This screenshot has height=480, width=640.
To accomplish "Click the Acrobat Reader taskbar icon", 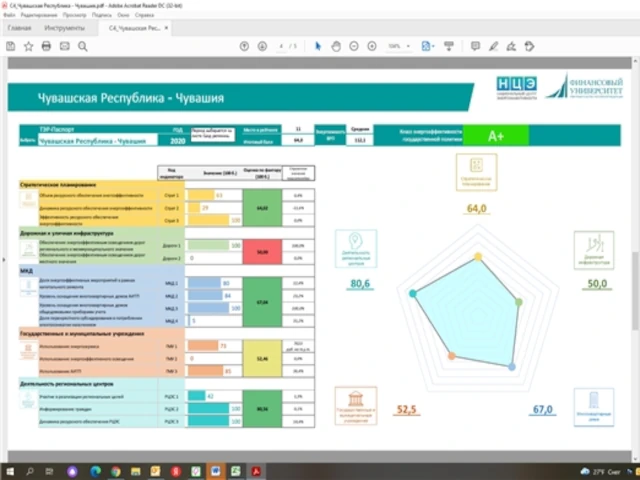I will [x=256, y=471].
